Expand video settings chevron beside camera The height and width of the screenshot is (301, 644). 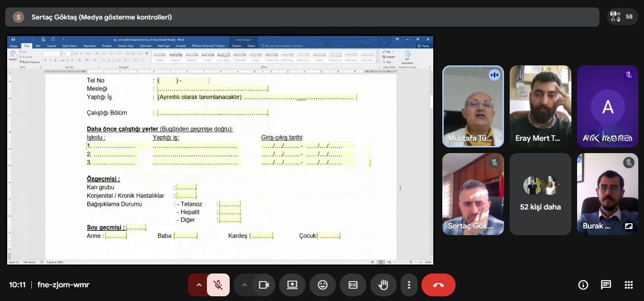pyautogui.click(x=244, y=285)
